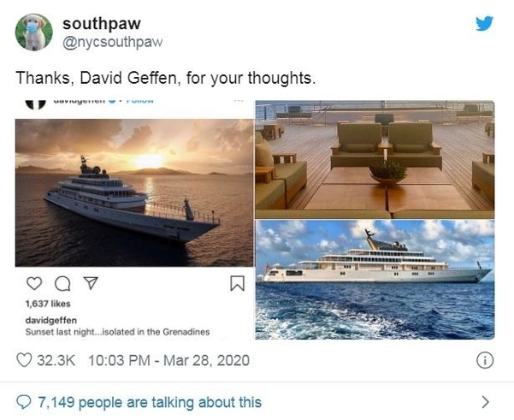Click the Instagram heart like icon
This screenshot has width=514, height=420.
[x=34, y=284]
